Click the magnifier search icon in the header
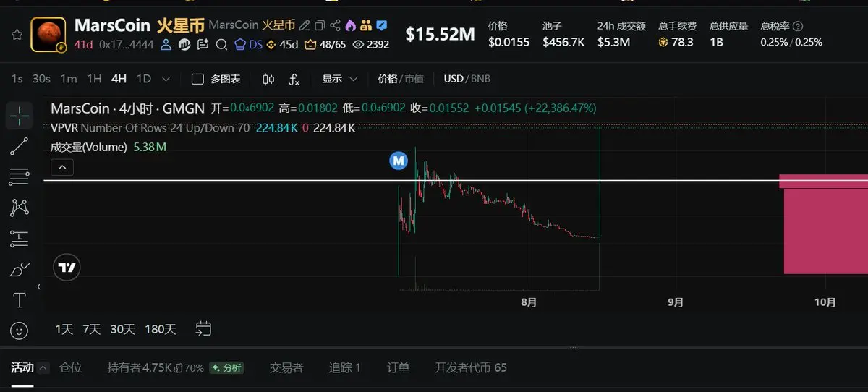Screen dimensions: 868x392 click(x=221, y=44)
